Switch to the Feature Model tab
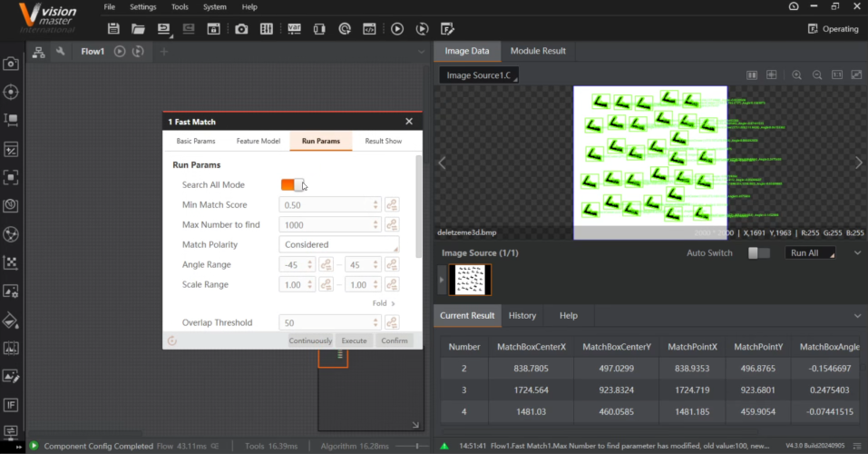This screenshot has height=454, width=868. [x=258, y=142]
